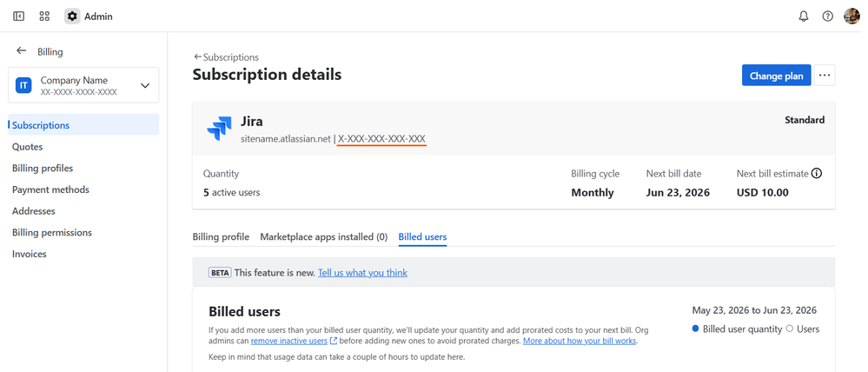Open More about how your bill works
The height and width of the screenshot is (372, 868).
point(580,341)
